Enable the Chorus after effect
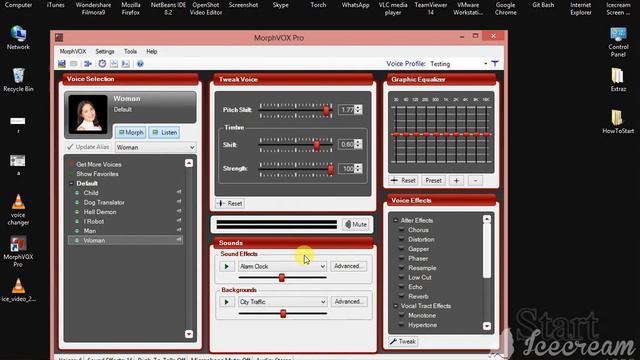640x360 pixels. (418, 230)
